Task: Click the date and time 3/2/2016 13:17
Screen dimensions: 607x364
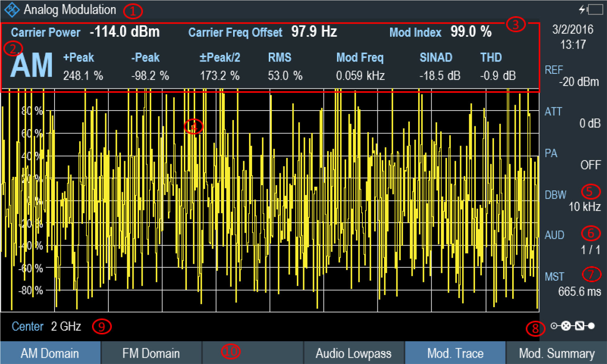Action: coord(573,37)
